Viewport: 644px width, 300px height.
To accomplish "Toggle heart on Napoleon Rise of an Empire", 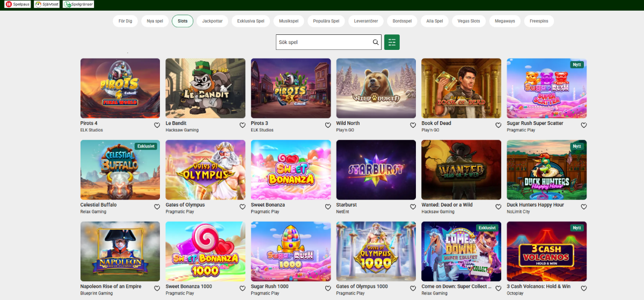I will click(x=157, y=288).
